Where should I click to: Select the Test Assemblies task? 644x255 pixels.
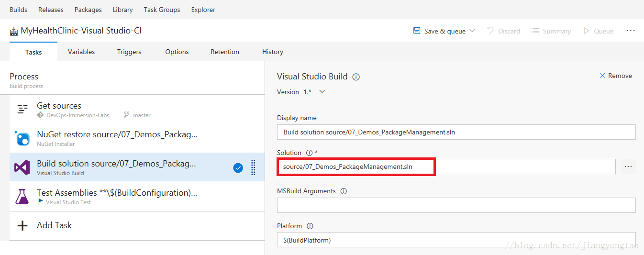point(137,196)
